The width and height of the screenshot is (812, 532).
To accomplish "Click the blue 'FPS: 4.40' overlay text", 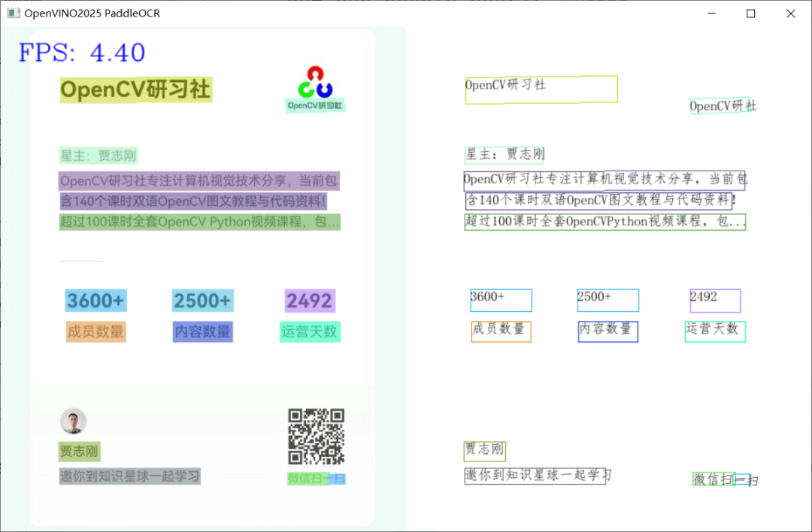I will point(82,53).
